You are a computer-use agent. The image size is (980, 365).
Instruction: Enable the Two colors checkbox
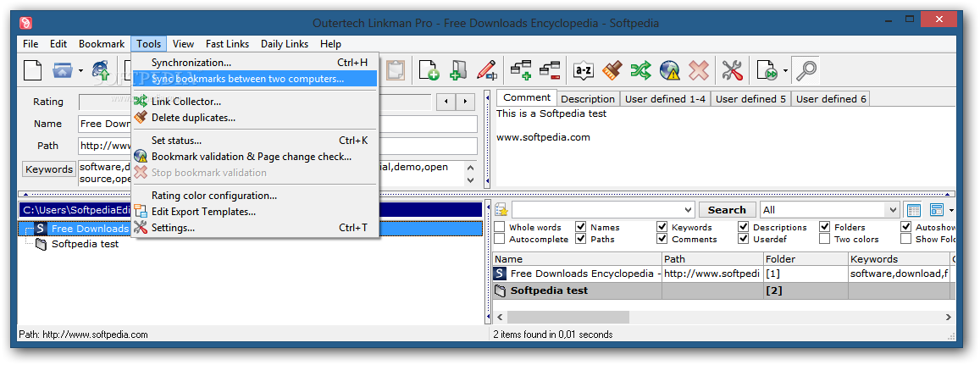pyautogui.click(x=824, y=239)
